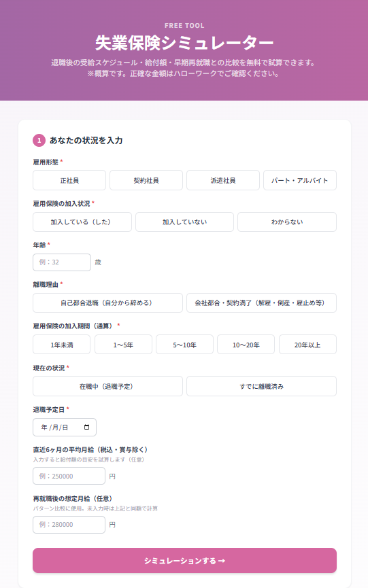Choose 20年以上 enrollment period

click(x=307, y=345)
